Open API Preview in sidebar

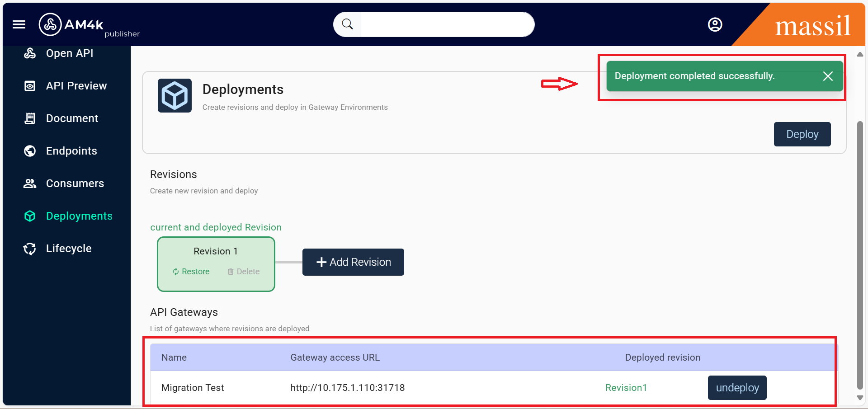tap(76, 86)
